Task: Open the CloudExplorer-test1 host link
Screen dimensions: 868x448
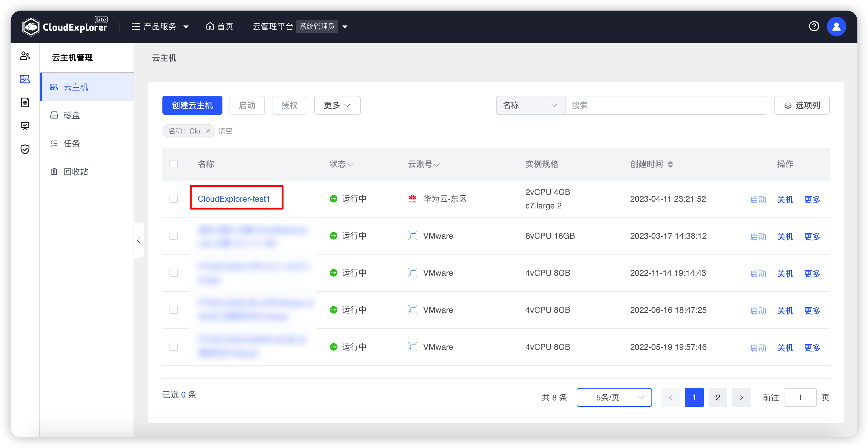Action: [234, 199]
